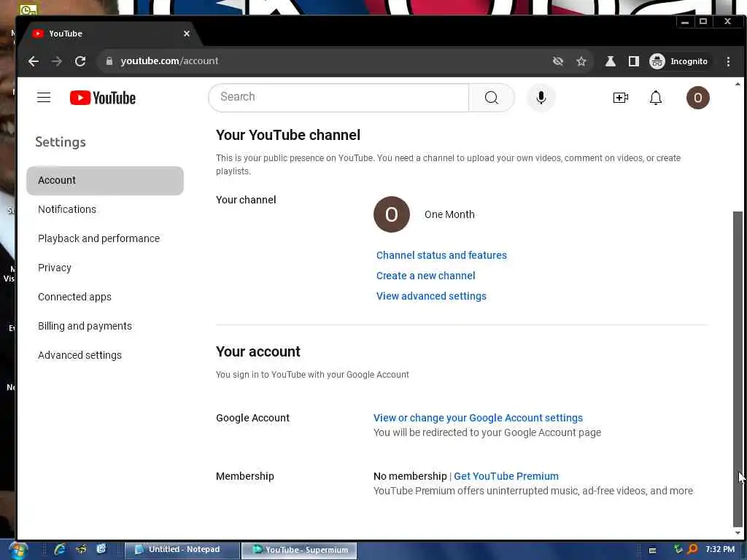The width and height of the screenshot is (747, 560).
Task: Open account avatar menu in header
Action: click(697, 98)
